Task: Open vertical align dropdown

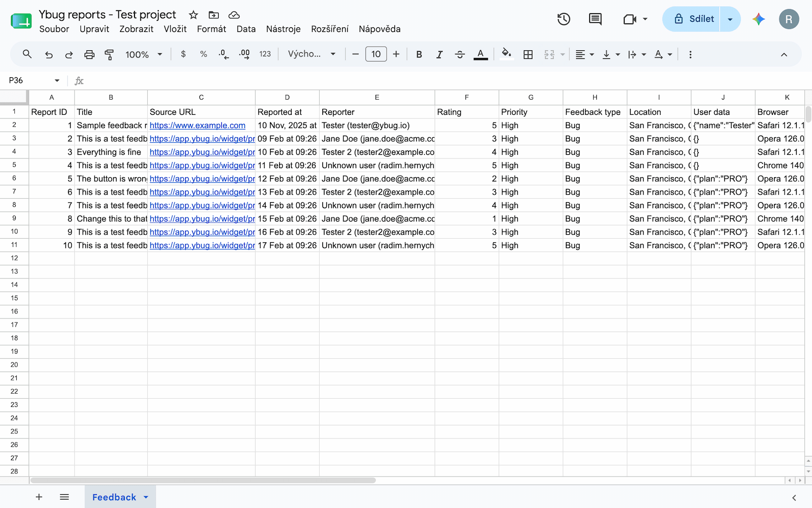Action: pos(611,54)
